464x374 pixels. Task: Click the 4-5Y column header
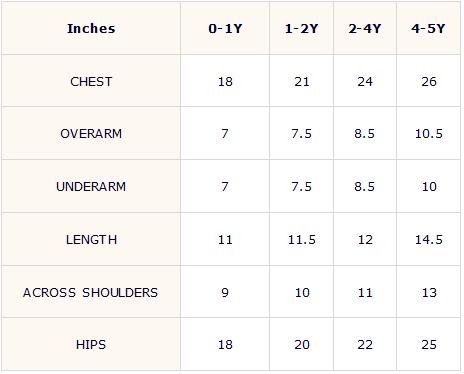point(428,28)
